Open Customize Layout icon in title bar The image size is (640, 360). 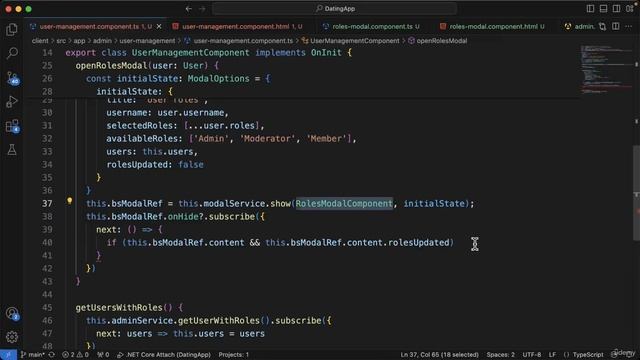629,9
